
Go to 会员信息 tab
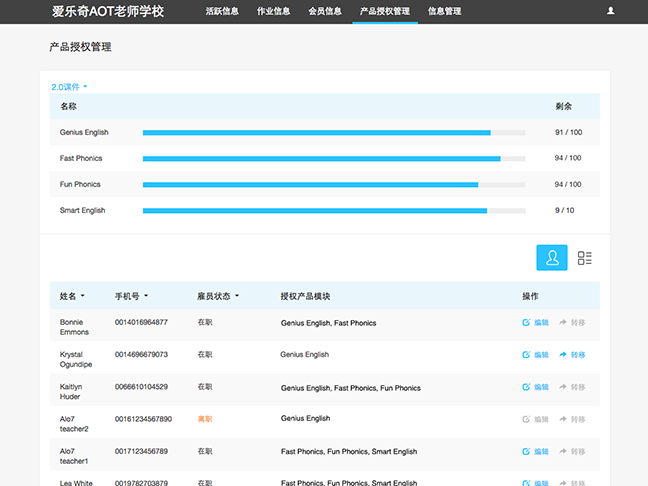(325, 11)
